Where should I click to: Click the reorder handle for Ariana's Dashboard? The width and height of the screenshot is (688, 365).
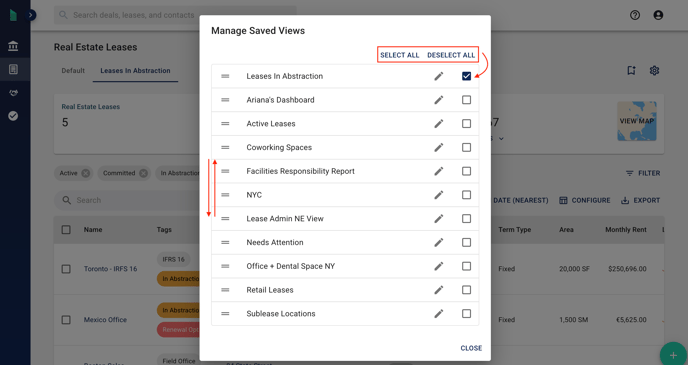click(225, 100)
